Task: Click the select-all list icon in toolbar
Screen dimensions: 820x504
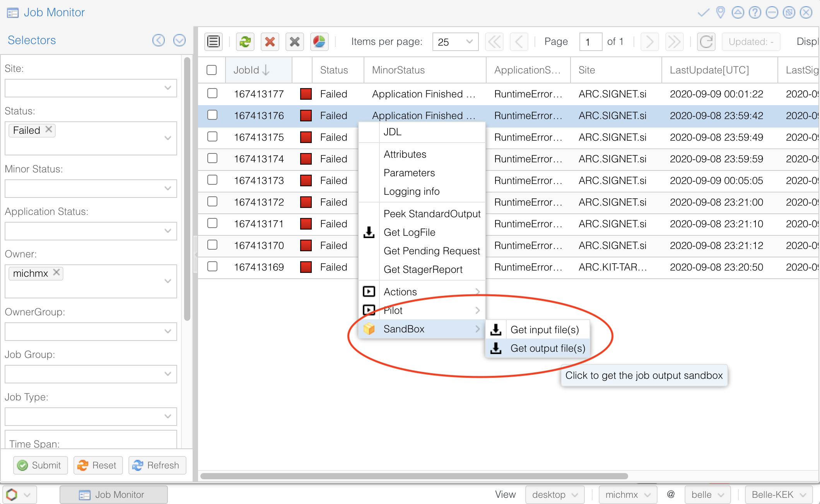Action: (214, 41)
